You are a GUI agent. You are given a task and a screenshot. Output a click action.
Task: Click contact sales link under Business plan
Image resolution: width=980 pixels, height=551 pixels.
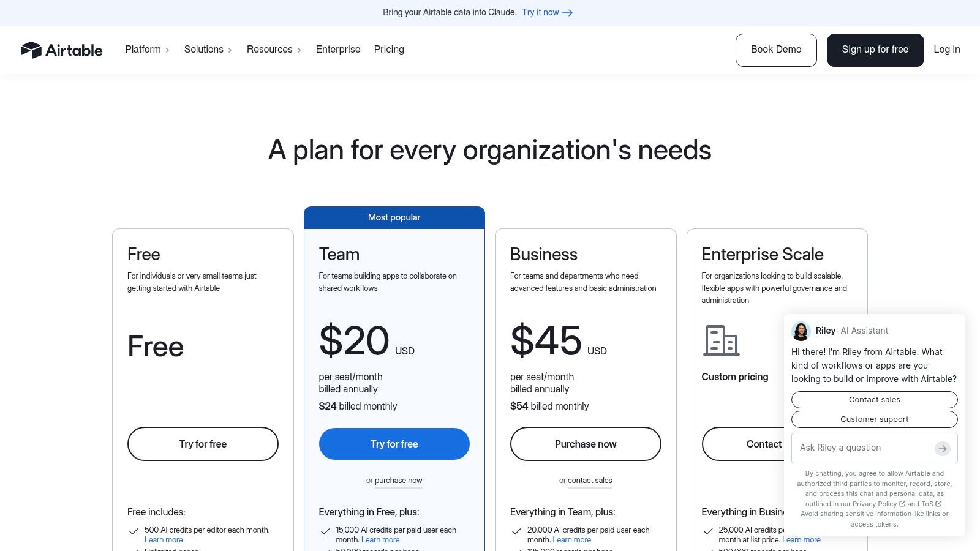pos(590,481)
